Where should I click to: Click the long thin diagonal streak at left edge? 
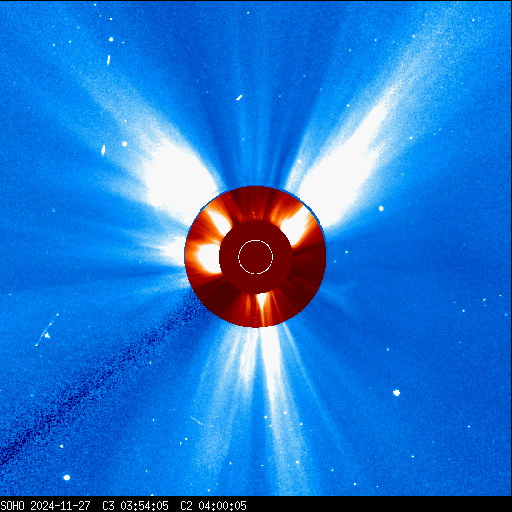click(x=46, y=330)
